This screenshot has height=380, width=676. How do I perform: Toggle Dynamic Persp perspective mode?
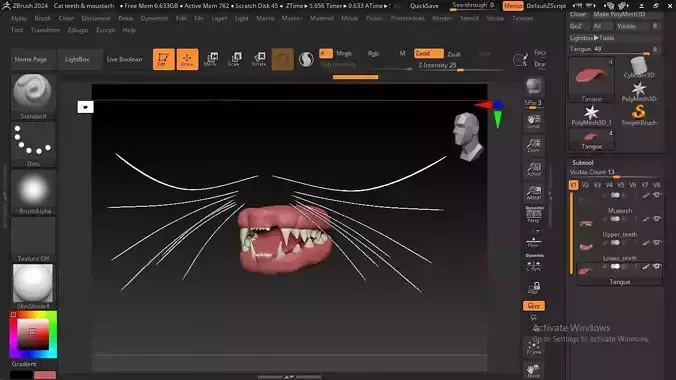(x=534, y=214)
